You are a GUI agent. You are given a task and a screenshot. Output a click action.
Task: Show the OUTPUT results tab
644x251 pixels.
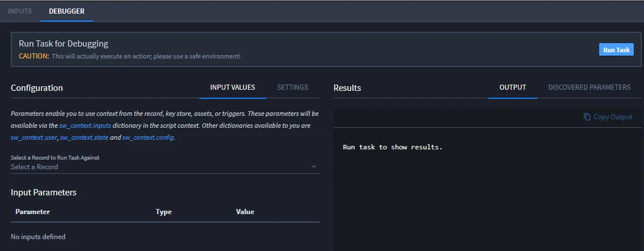click(512, 87)
